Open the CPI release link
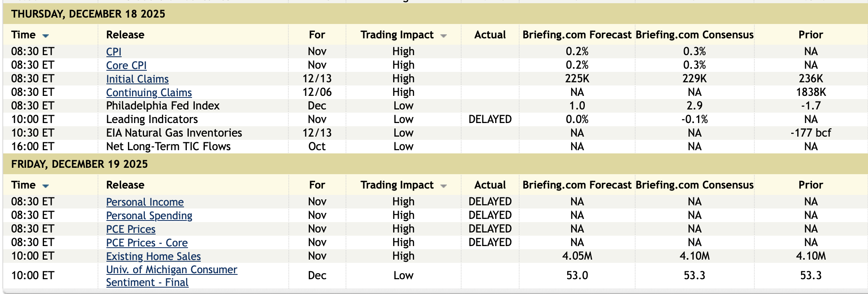 [114, 52]
